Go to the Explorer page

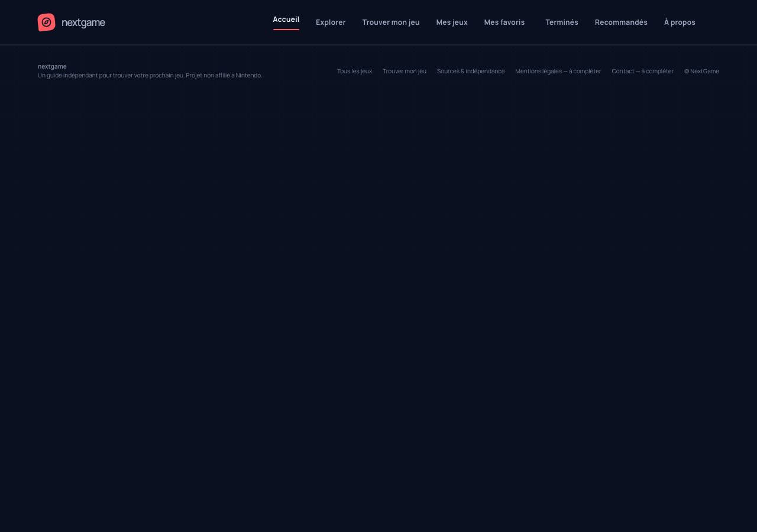coord(331,22)
